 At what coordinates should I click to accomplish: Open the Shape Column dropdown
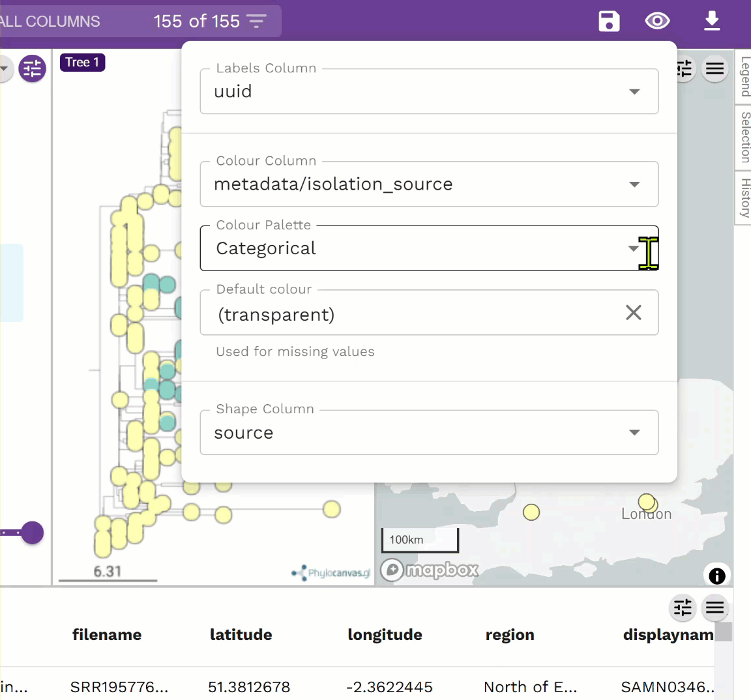[x=429, y=433]
